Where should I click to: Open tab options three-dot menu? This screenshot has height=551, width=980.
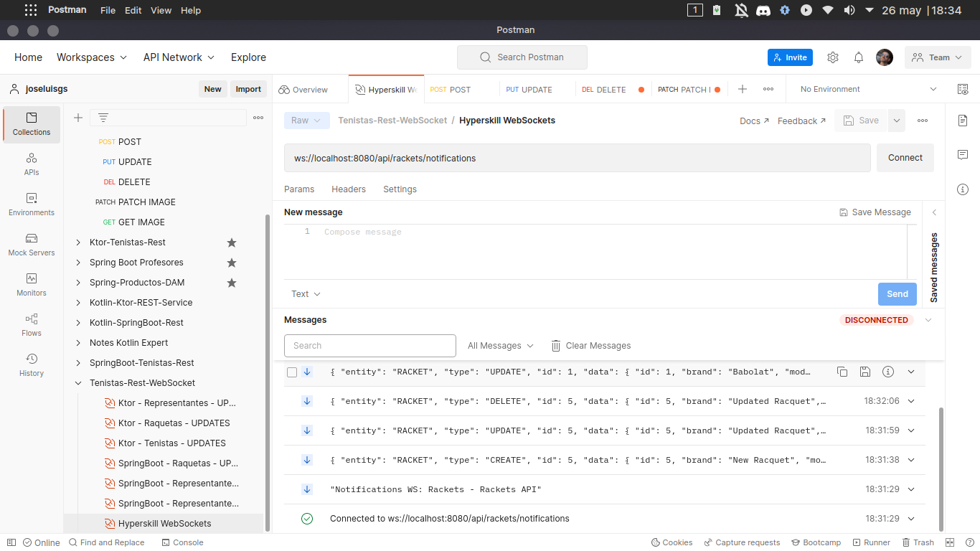tap(768, 89)
